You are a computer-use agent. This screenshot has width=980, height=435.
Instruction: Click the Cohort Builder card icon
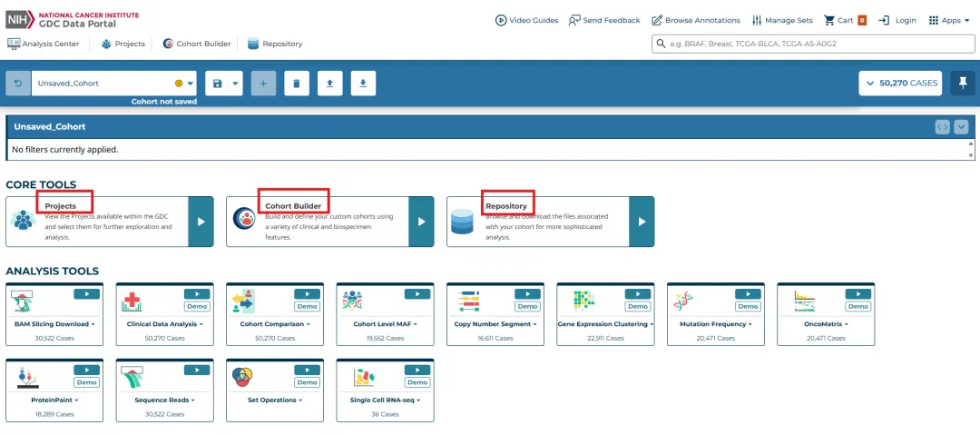[x=244, y=219]
